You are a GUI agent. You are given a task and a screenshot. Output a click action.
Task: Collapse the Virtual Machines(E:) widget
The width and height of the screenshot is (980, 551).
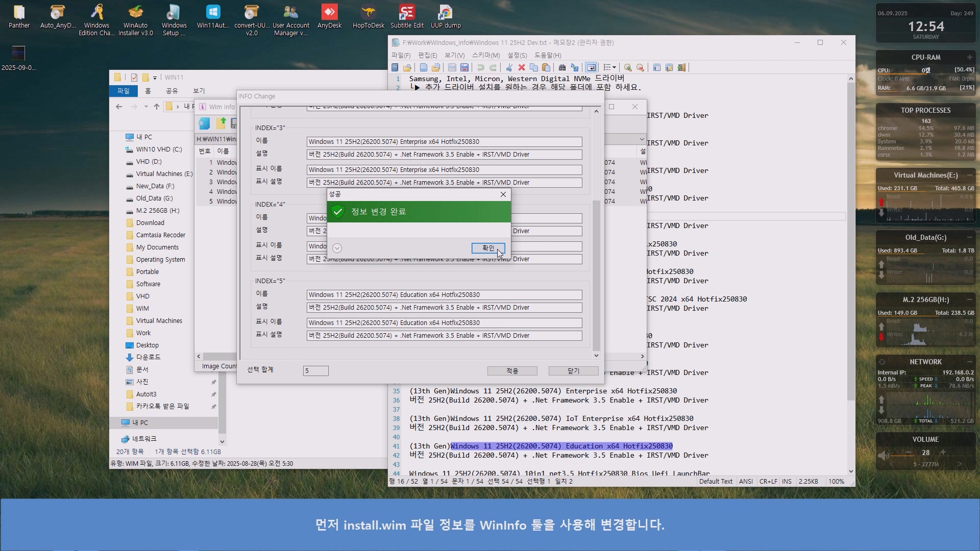969,175
